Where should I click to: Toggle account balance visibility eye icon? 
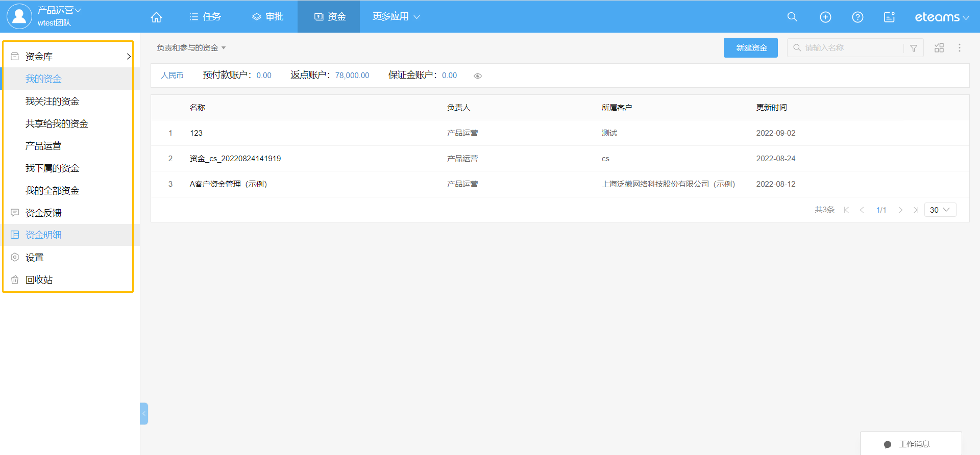click(x=477, y=76)
